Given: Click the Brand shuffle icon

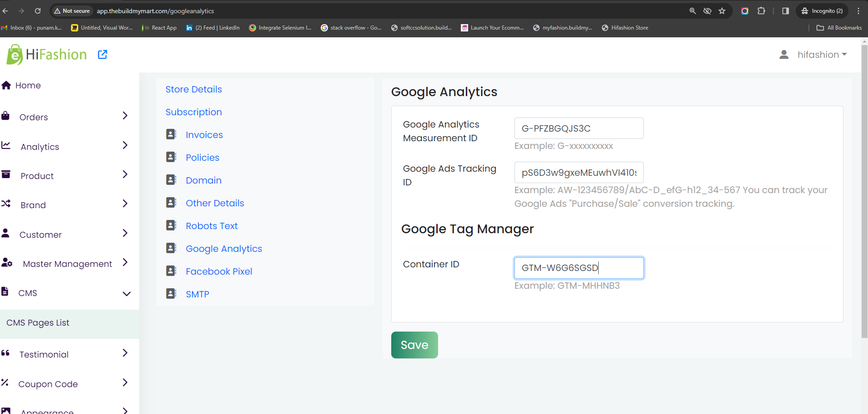Looking at the screenshot, I should 6,204.
